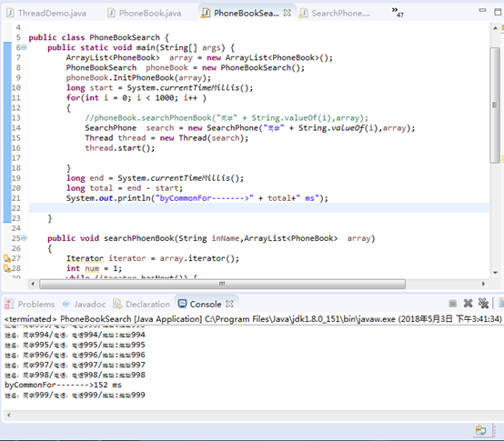Close the PhoneBookSearch editor tab

tap(287, 13)
